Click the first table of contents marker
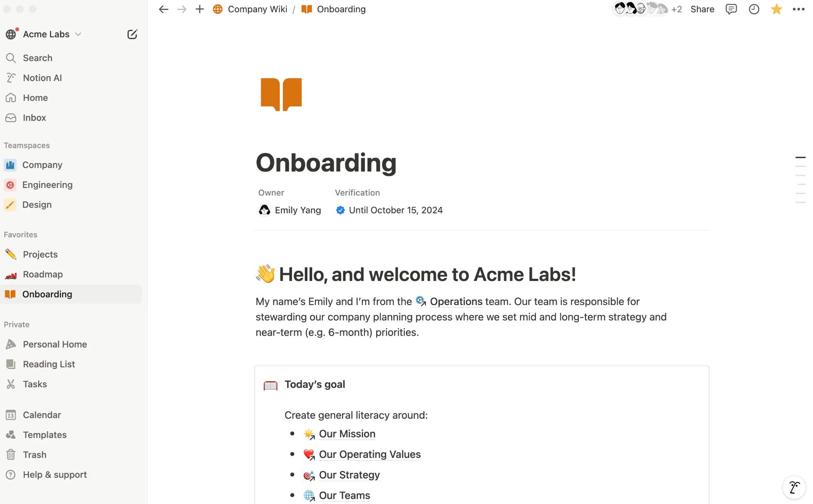The image size is (813, 504). coord(800,157)
